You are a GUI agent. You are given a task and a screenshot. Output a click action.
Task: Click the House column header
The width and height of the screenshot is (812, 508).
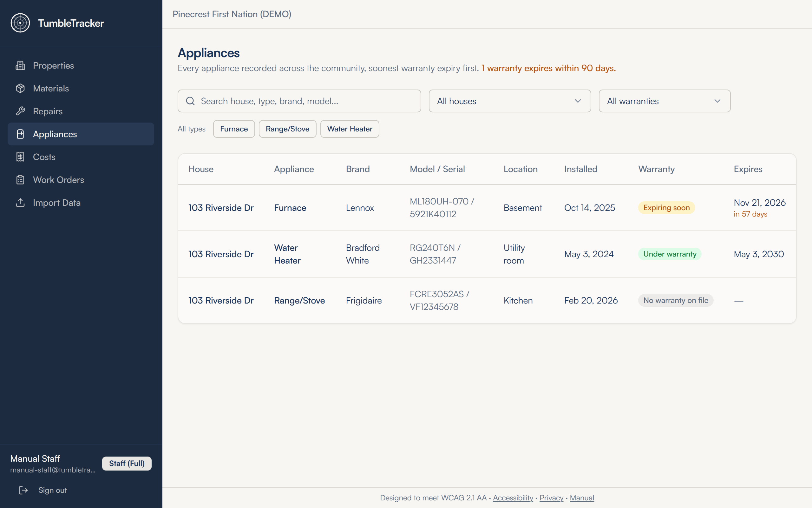coord(201,169)
